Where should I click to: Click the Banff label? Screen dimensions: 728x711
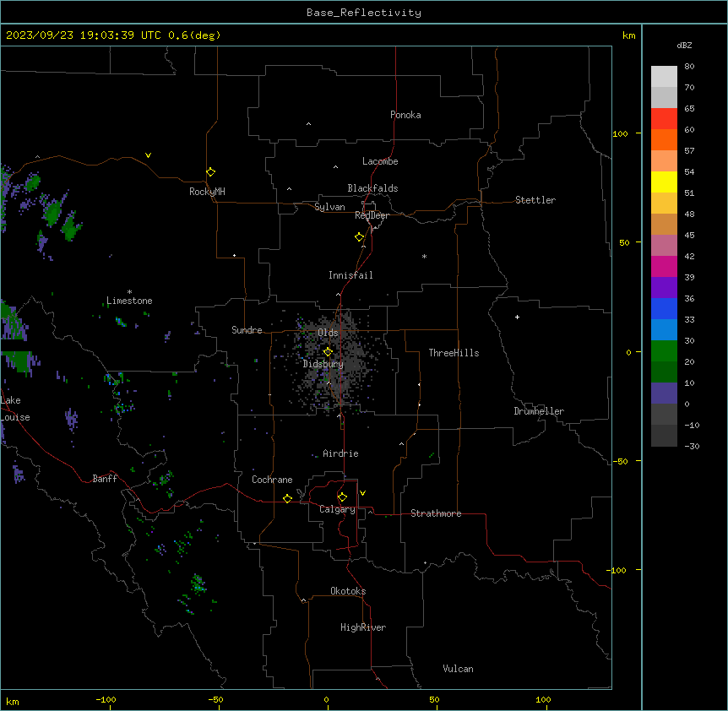[x=105, y=479]
